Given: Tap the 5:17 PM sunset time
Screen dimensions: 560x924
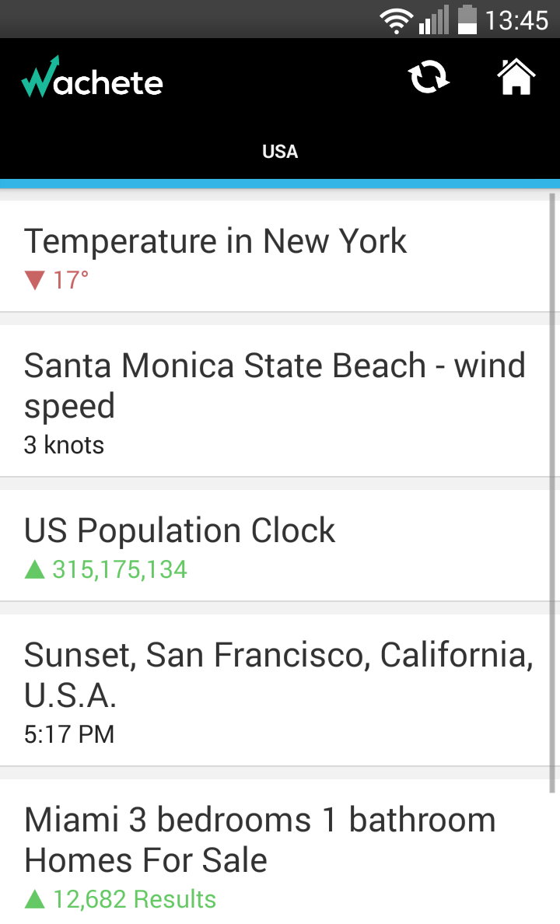Looking at the screenshot, I should click(x=69, y=734).
